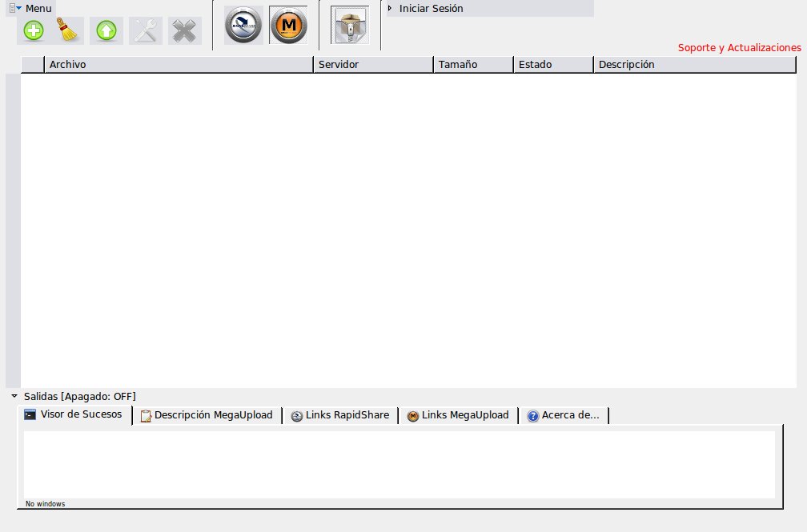
Task: Collapse the Salidas output panel
Action: 14,396
